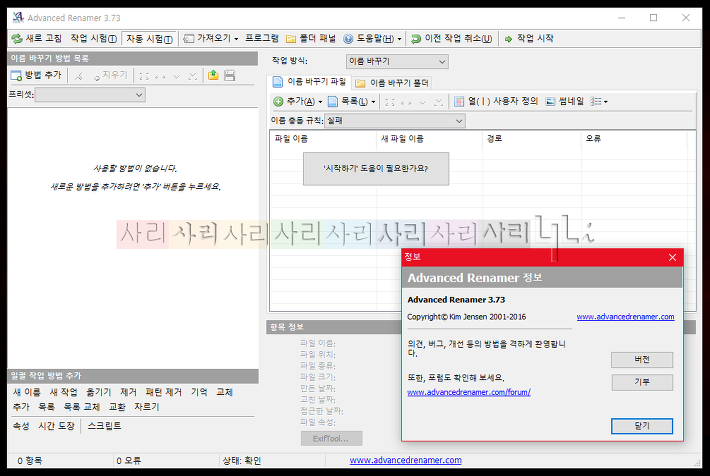Add the 교환 swap method

point(117,407)
